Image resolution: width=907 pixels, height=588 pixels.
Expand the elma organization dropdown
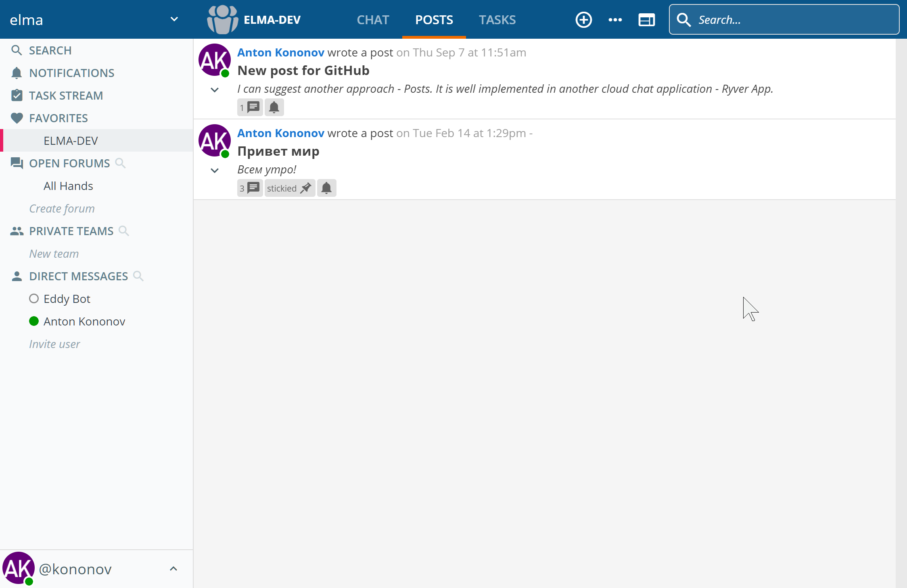coord(174,19)
